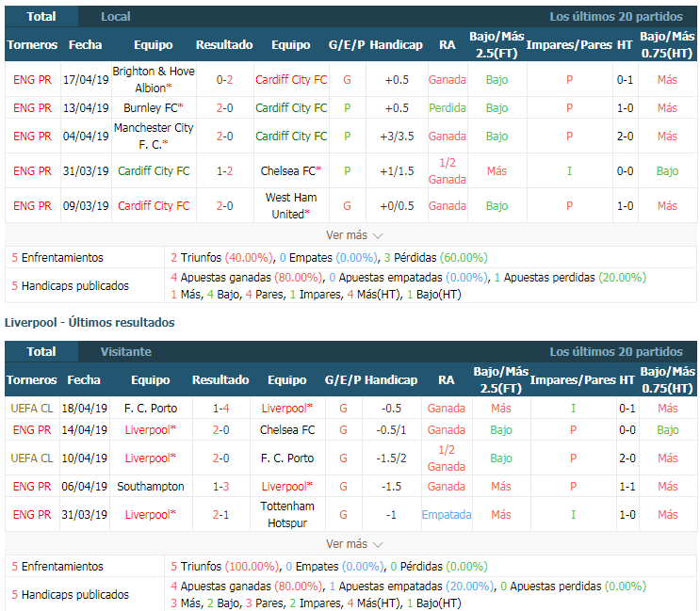This screenshot has height=611, width=700.
Task: Open West Ham United team link
Action: click(291, 205)
